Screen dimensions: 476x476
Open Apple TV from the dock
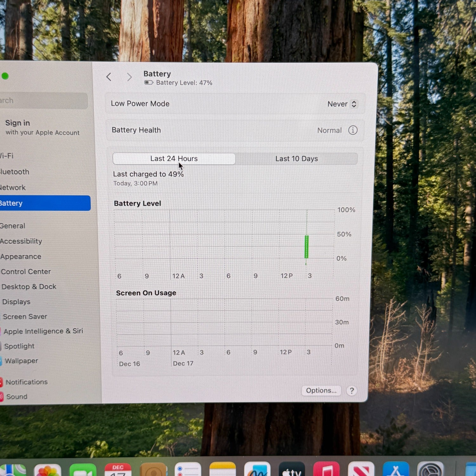[292, 470]
